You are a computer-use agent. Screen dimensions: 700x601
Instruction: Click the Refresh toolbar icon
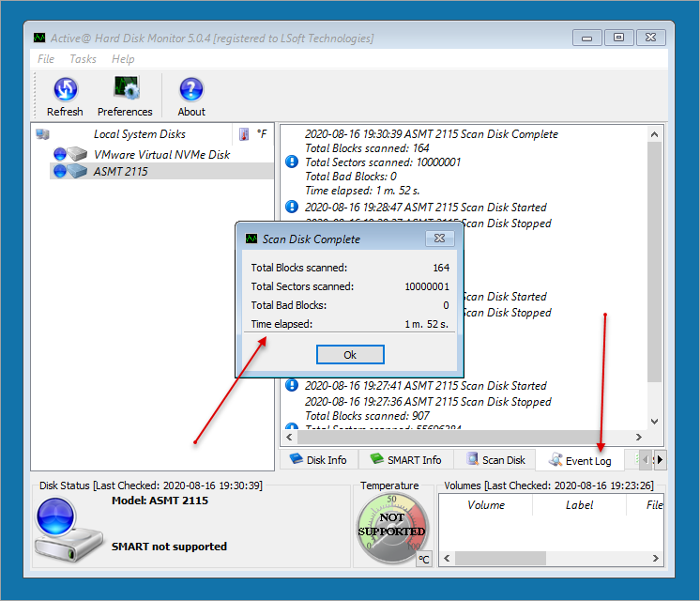click(65, 89)
